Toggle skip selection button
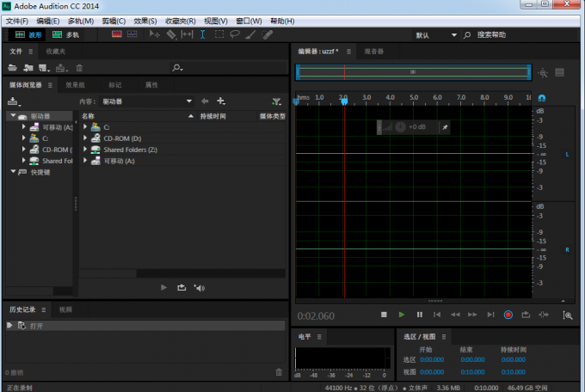 [544, 315]
